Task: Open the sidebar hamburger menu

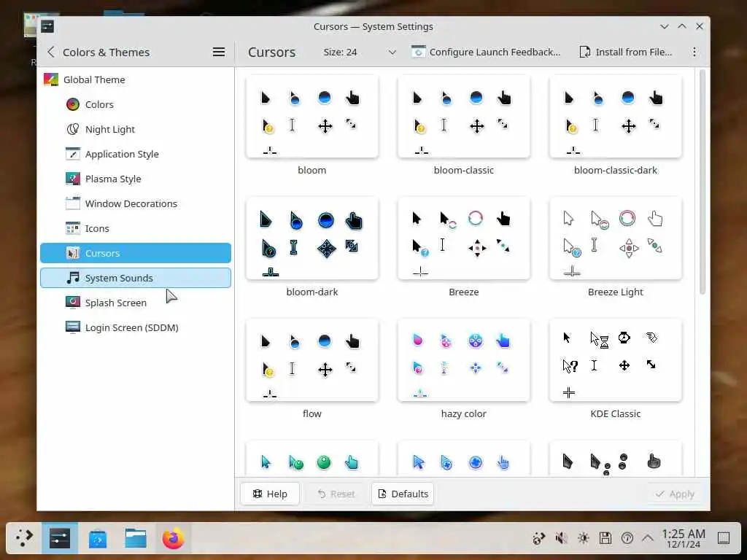Action: [219, 52]
